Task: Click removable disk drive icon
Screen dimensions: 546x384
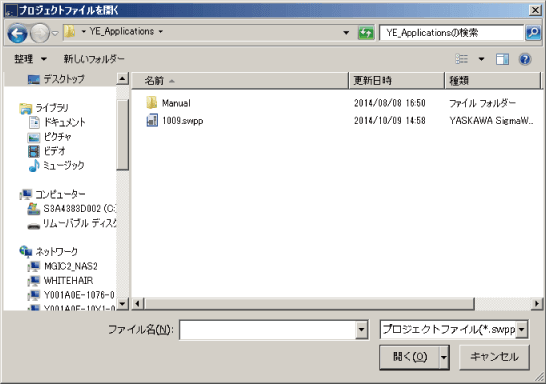Action: [x=34, y=226]
